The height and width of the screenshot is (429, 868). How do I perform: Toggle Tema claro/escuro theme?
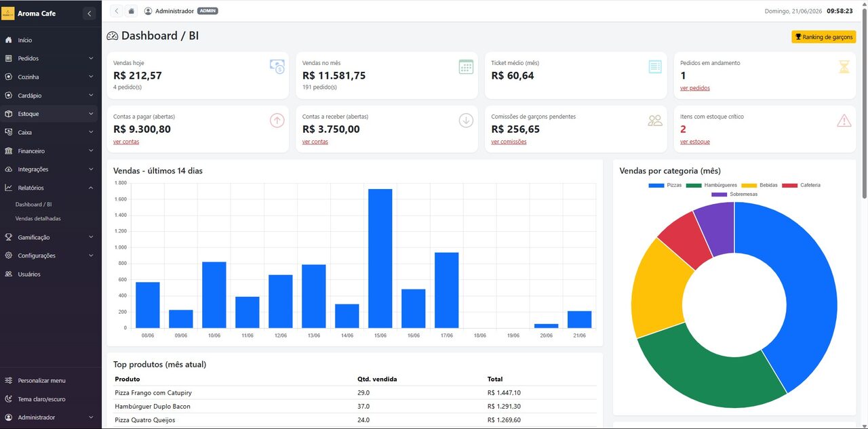(x=49, y=399)
